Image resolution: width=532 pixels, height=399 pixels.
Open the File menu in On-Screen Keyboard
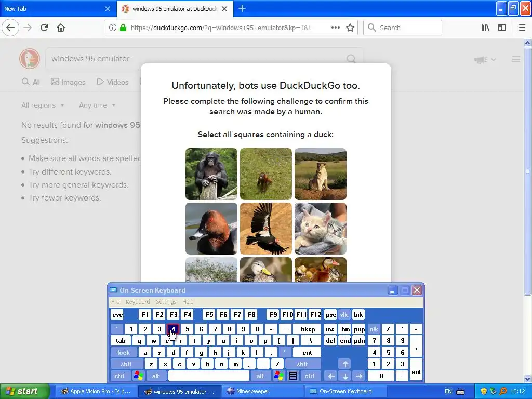point(115,302)
